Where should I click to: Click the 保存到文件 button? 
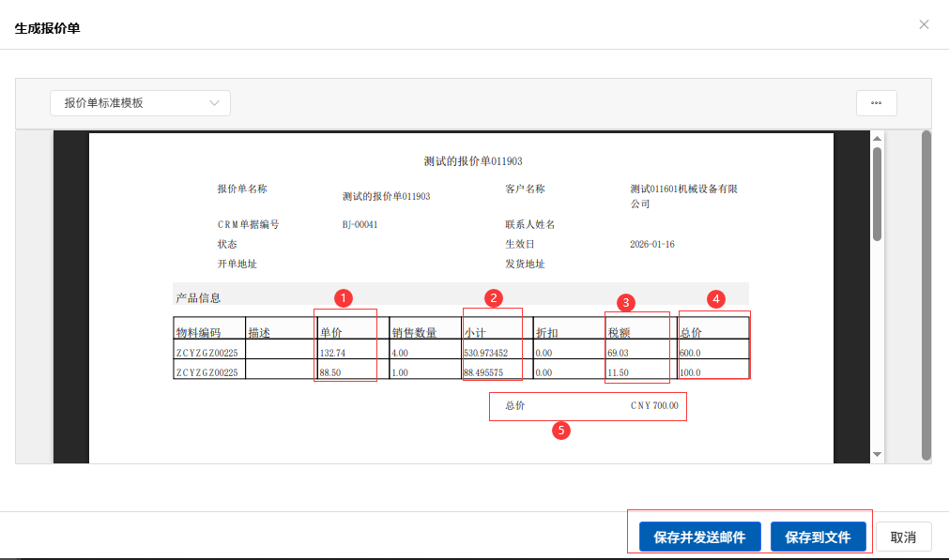(x=818, y=537)
